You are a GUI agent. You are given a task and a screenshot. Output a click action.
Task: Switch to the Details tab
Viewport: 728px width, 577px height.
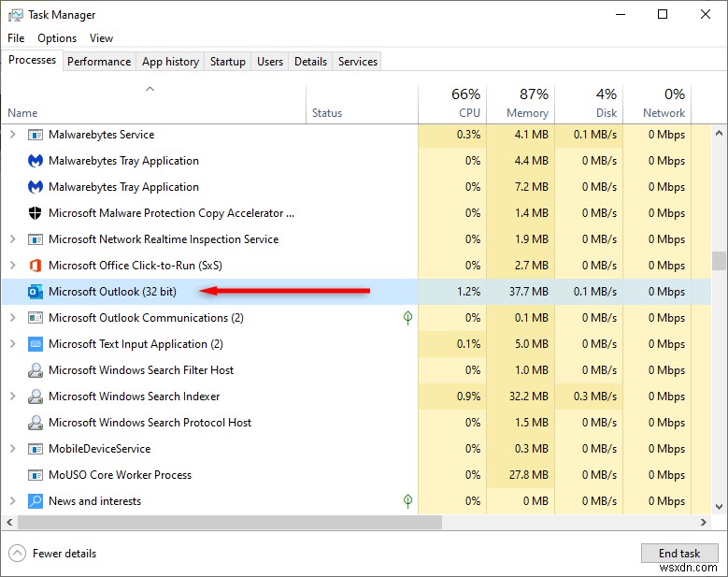coord(310,62)
